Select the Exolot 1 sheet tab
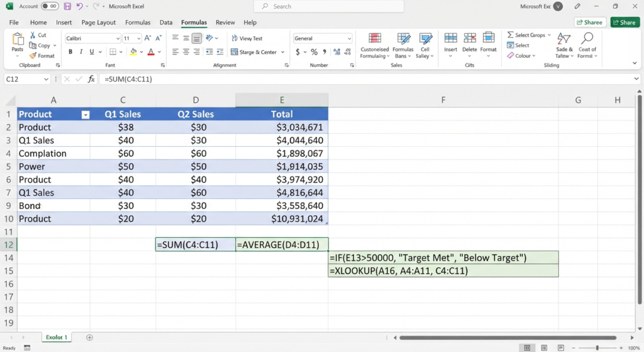 pos(57,337)
